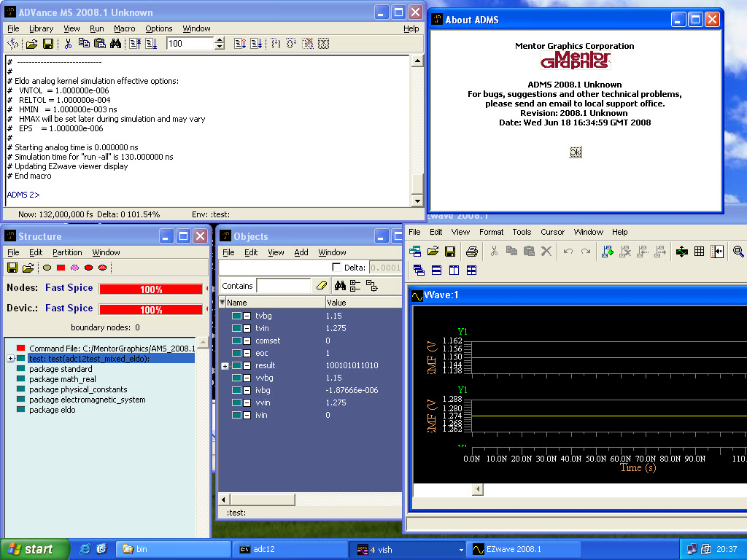Screen dimensions: 747x560
Task: Decrease the 100 value with down stepper
Action: tap(219, 47)
